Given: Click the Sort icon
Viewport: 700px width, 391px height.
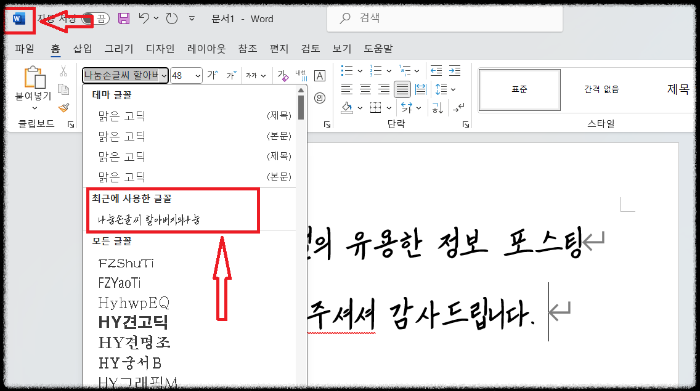Looking at the screenshot, I should (x=438, y=108).
